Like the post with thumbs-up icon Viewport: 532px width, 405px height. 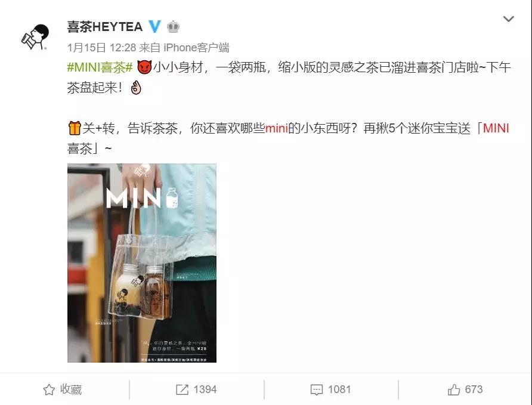coord(454,389)
